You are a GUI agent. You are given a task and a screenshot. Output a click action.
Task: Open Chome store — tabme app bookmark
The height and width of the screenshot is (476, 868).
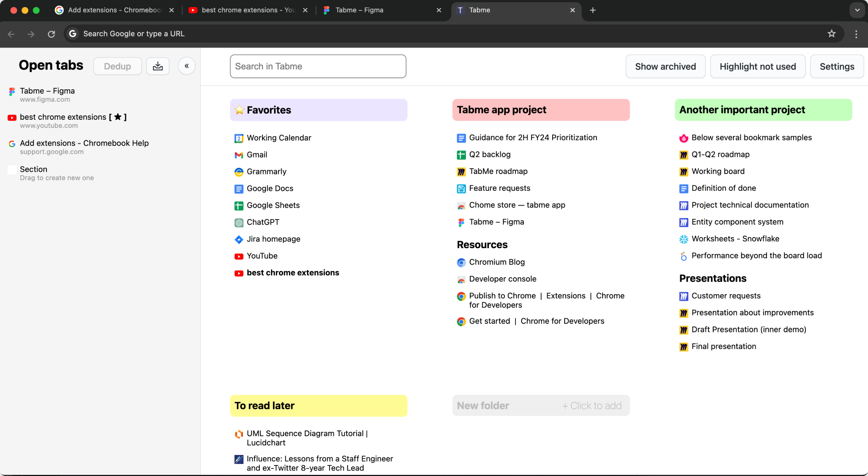pyautogui.click(x=517, y=205)
